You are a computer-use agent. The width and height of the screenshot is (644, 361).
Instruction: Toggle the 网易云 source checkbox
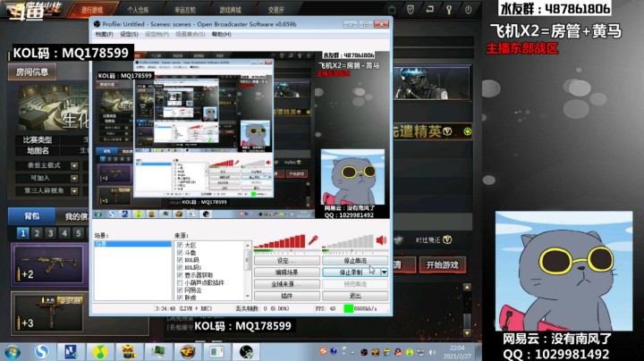tap(180, 290)
